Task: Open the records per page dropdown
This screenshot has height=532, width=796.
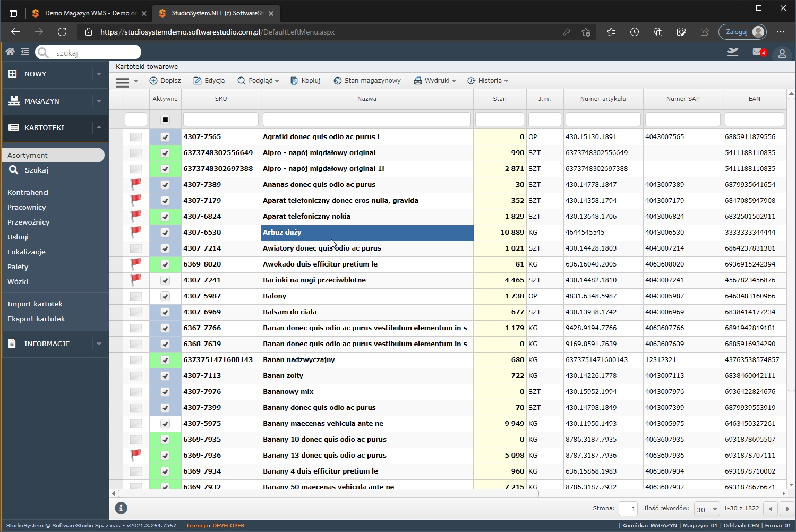Action: point(706,509)
